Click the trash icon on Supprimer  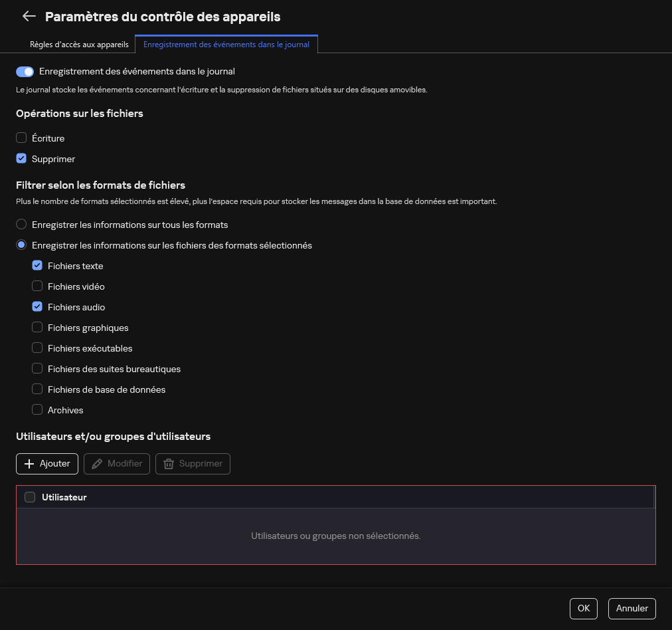[x=169, y=463]
